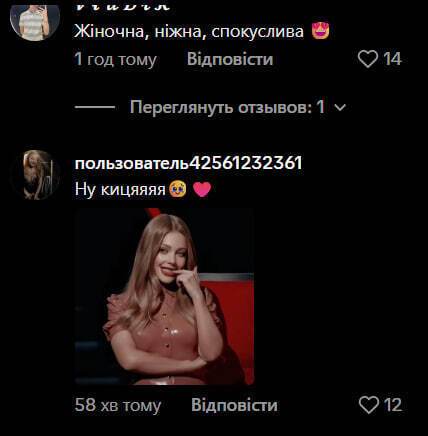Image resolution: width=428 pixels, height=436 pixels.
Task: Open the partially visible username at top
Action: coord(123,5)
